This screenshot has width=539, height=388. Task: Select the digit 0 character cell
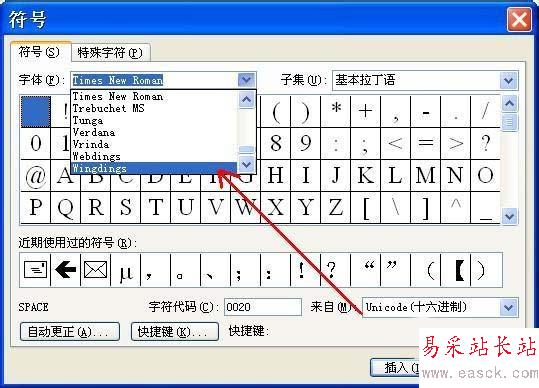point(36,143)
